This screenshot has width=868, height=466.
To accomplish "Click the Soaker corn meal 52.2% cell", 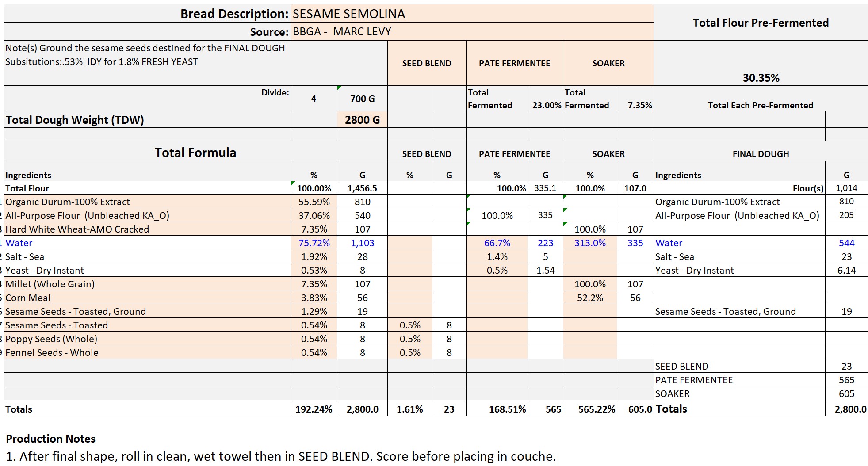I will click(x=590, y=298).
